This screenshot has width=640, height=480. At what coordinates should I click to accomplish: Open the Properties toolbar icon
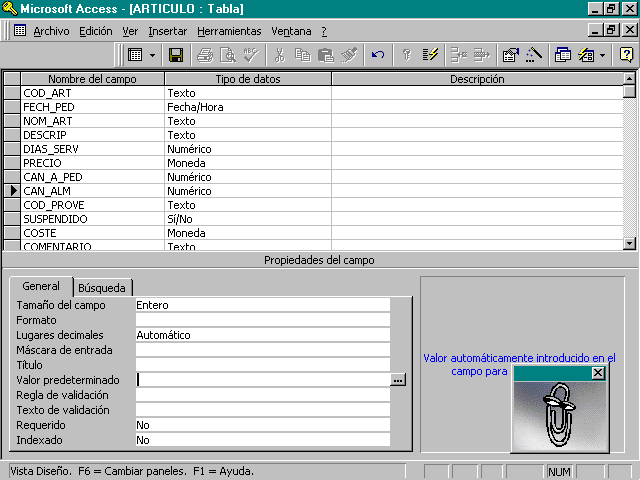pyautogui.click(x=511, y=55)
